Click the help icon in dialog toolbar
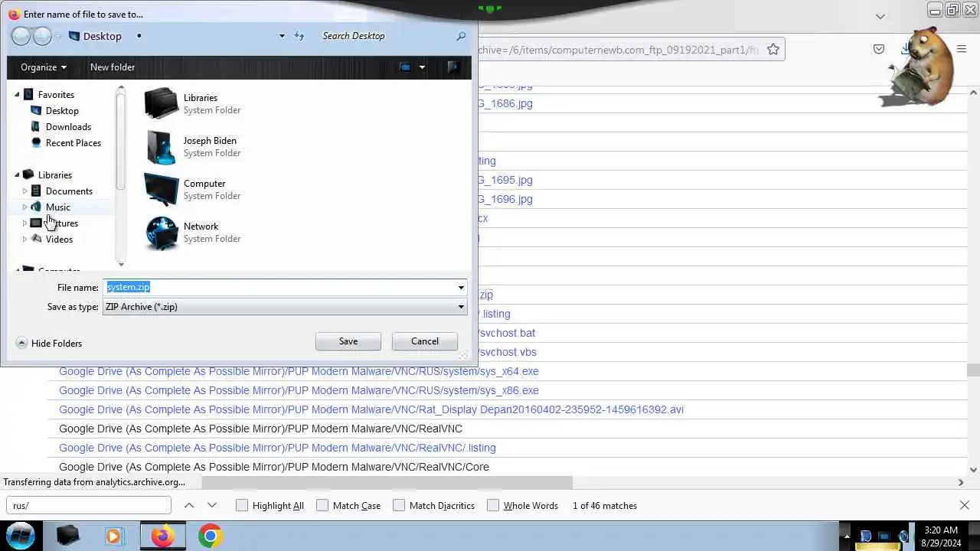 click(x=452, y=67)
